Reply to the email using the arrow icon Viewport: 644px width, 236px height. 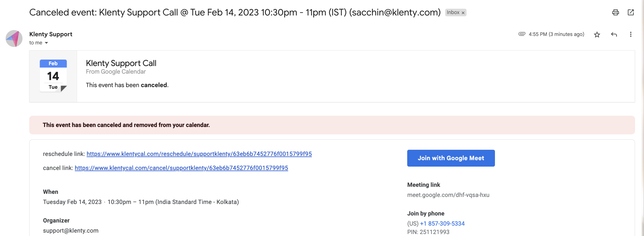(x=614, y=35)
